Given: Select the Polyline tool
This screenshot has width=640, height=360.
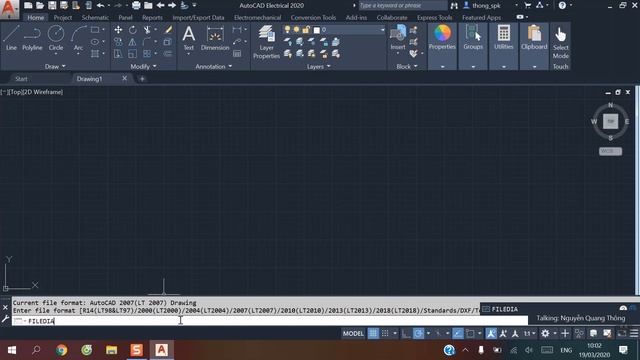Looking at the screenshot, I should [32, 38].
